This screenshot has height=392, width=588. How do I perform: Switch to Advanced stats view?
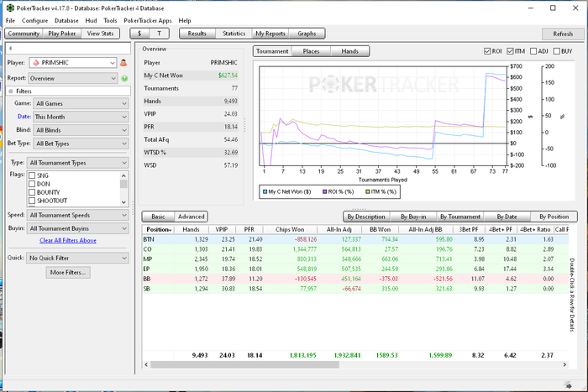point(192,217)
